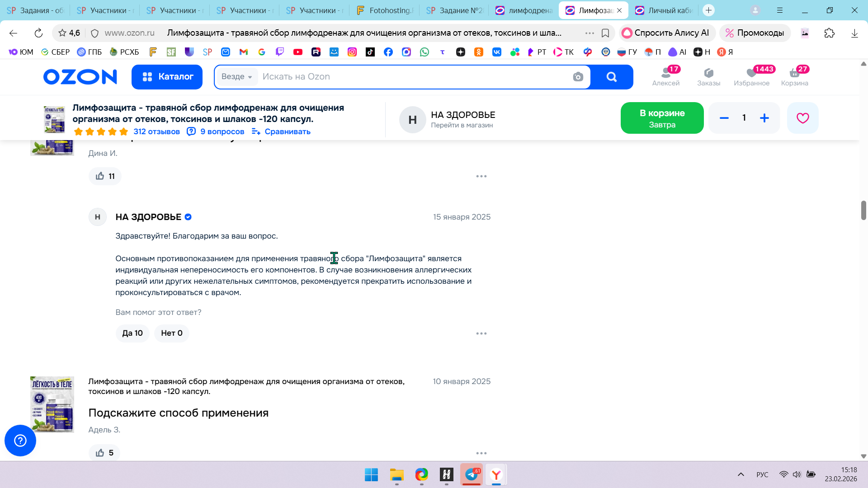Add product to favorites with heart icon
Viewport: 868px width, 488px height.
pos(802,118)
